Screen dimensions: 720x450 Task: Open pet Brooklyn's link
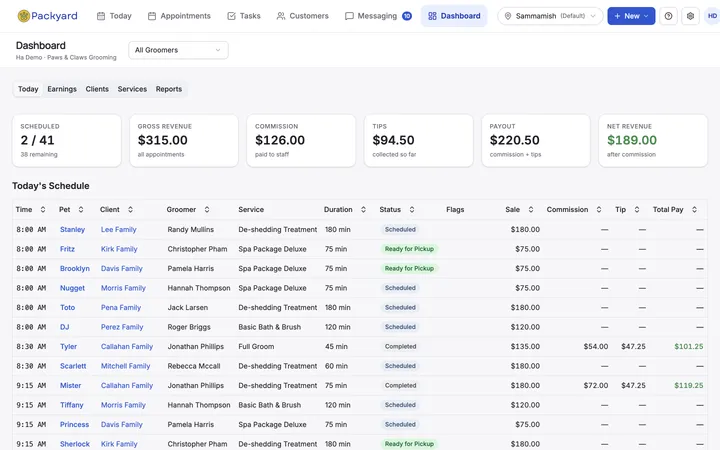(x=75, y=269)
